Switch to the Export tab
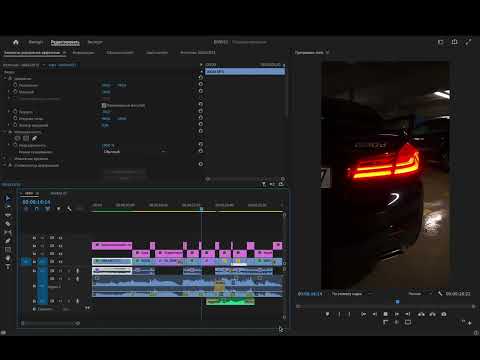Image resolution: width=480 pixels, height=360 pixels. 95,42
